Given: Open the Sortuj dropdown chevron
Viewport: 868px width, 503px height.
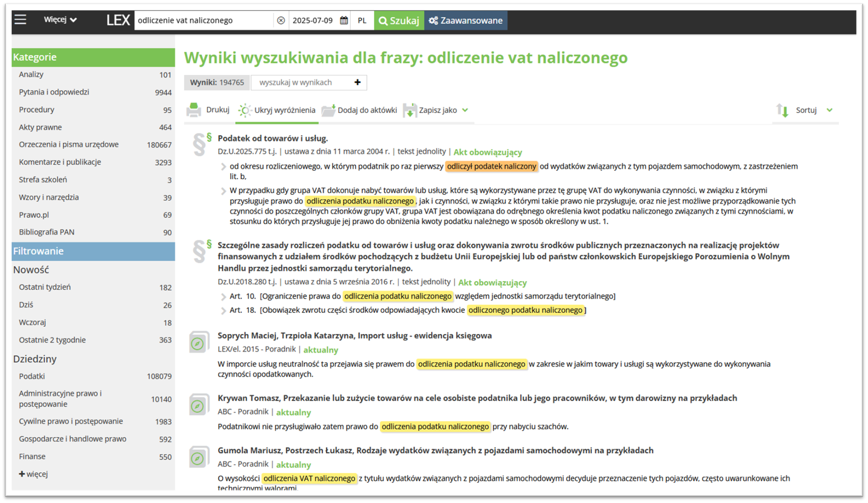Looking at the screenshot, I should point(830,110).
